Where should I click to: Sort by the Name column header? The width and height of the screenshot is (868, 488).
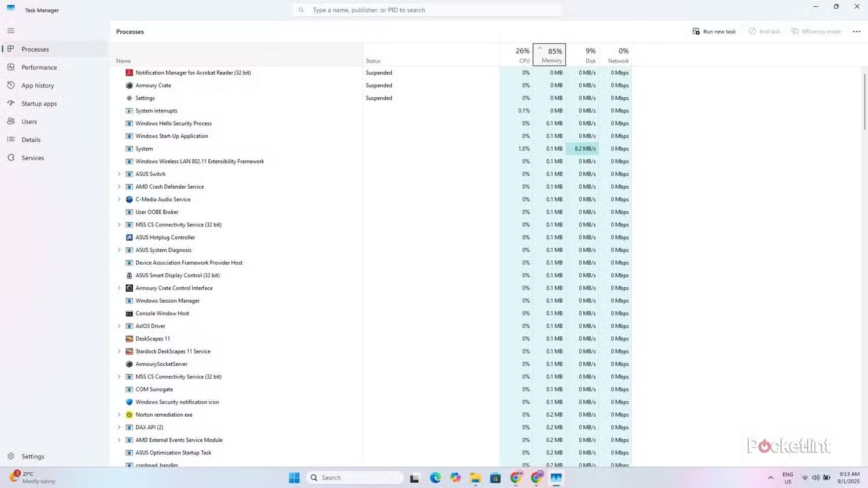click(x=237, y=55)
